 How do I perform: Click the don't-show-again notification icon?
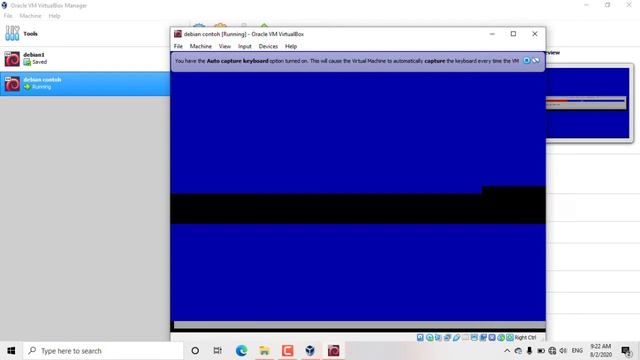[536, 60]
